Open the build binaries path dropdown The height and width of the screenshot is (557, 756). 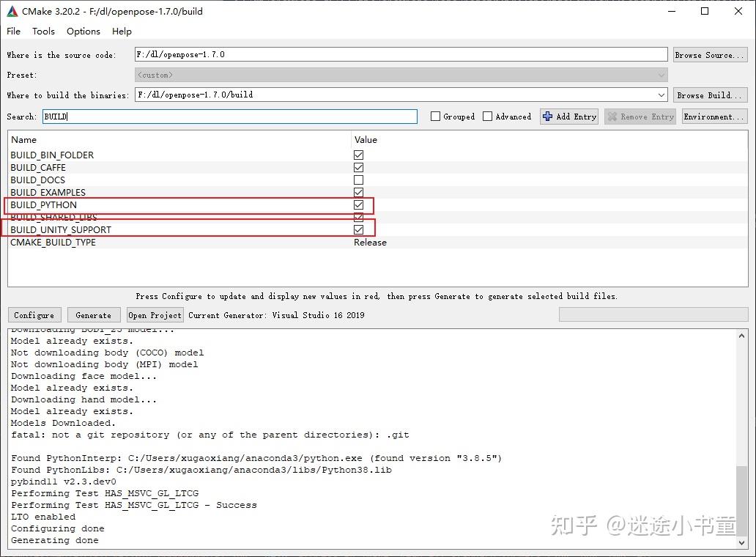coord(661,95)
